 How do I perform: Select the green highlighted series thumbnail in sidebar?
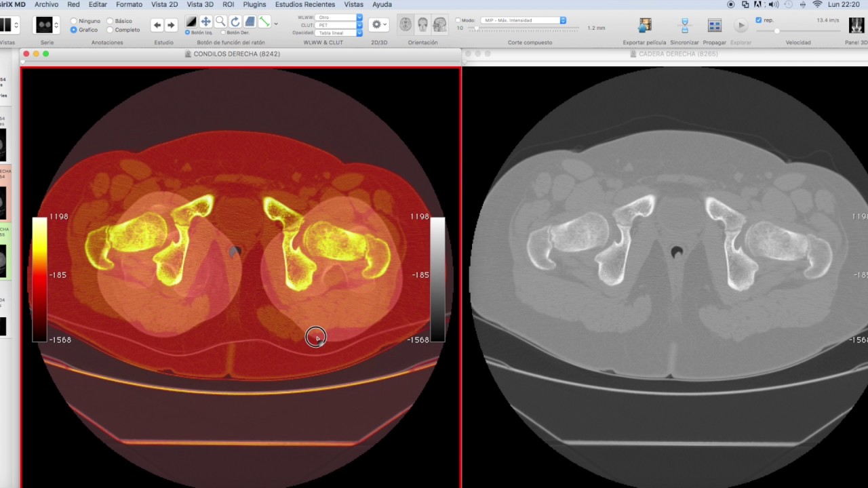(x=5, y=251)
